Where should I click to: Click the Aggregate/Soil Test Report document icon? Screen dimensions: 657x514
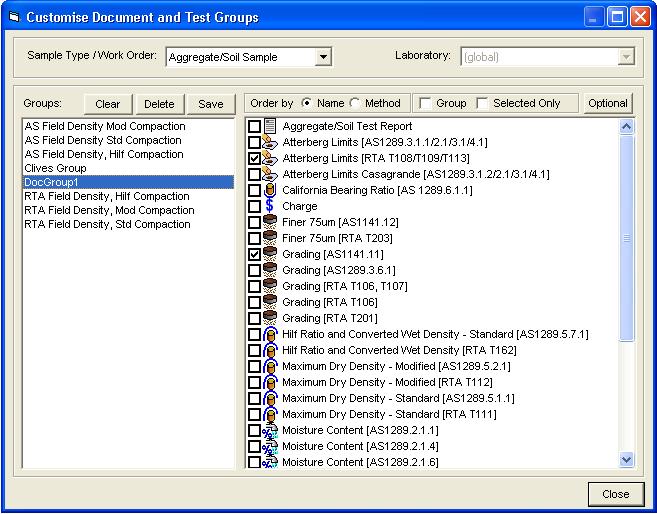click(271, 127)
